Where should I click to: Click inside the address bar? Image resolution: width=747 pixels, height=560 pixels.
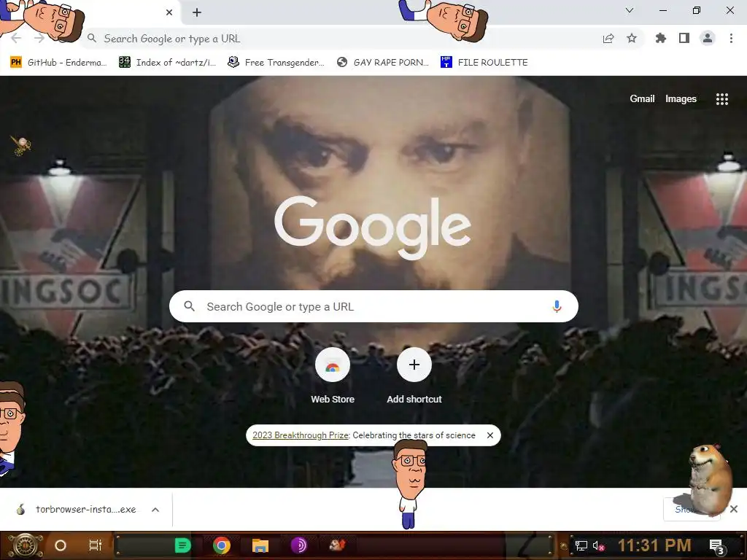pyautogui.click(x=343, y=39)
